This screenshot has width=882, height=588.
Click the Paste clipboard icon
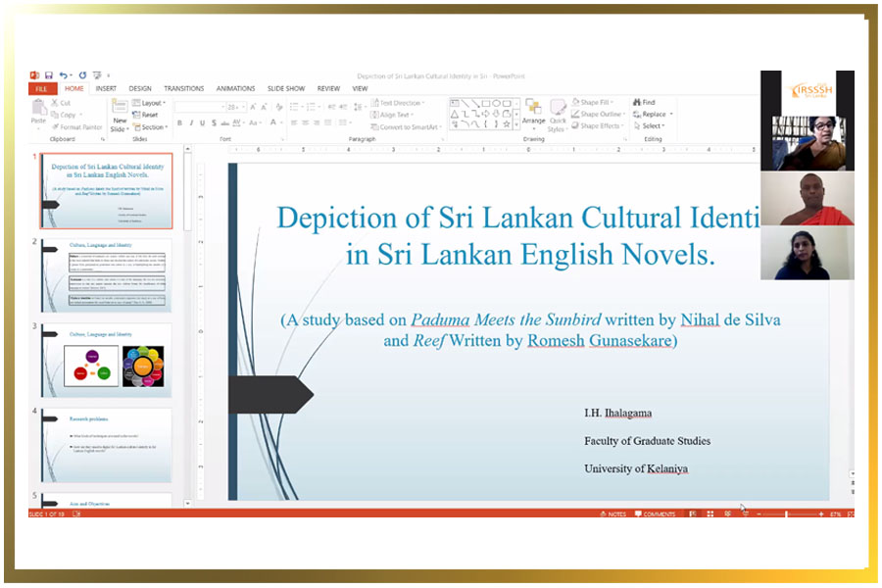click(x=38, y=107)
